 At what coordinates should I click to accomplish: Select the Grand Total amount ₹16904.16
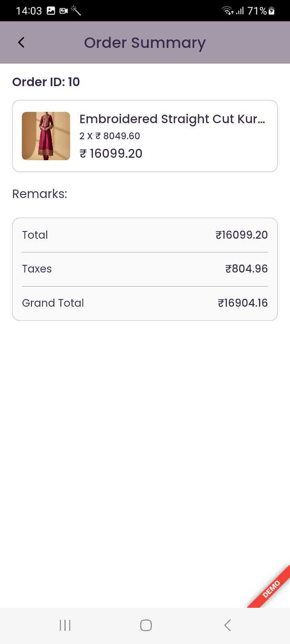pyautogui.click(x=242, y=303)
